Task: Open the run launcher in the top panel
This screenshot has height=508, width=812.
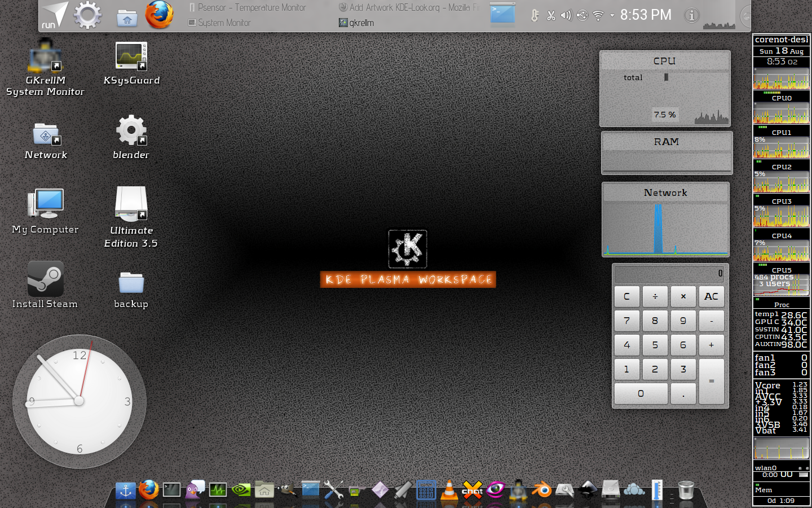Action: tap(54, 15)
